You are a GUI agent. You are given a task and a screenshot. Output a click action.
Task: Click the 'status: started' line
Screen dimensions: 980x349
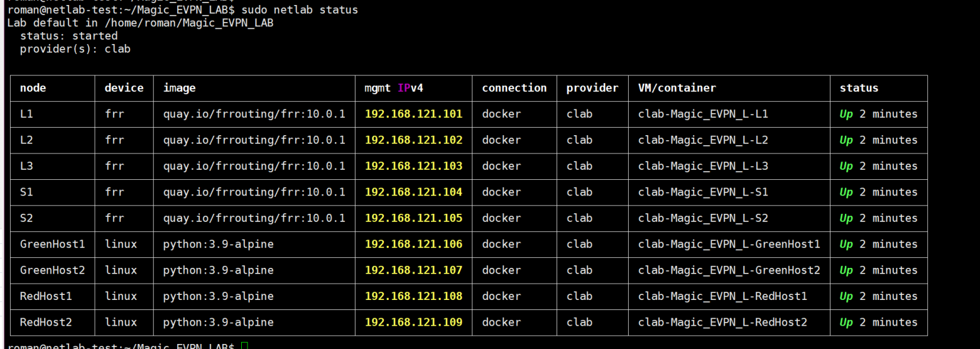(x=68, y=36)
